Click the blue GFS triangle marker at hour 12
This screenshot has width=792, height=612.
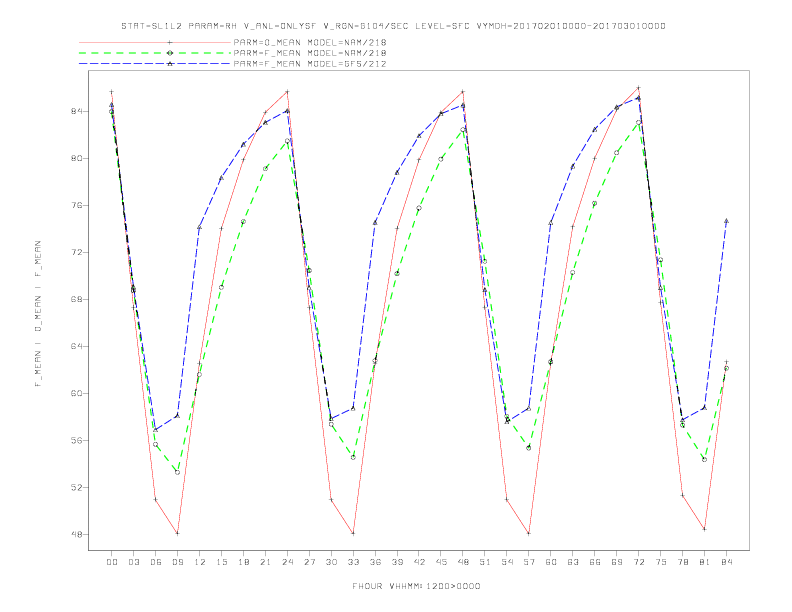tap(200, 227)
